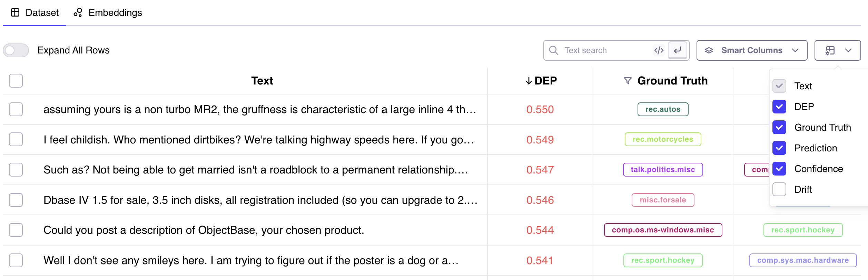Switch to the Embeddings tab
Viewport: 868px width, 280px height.
(x=108, y=13)
